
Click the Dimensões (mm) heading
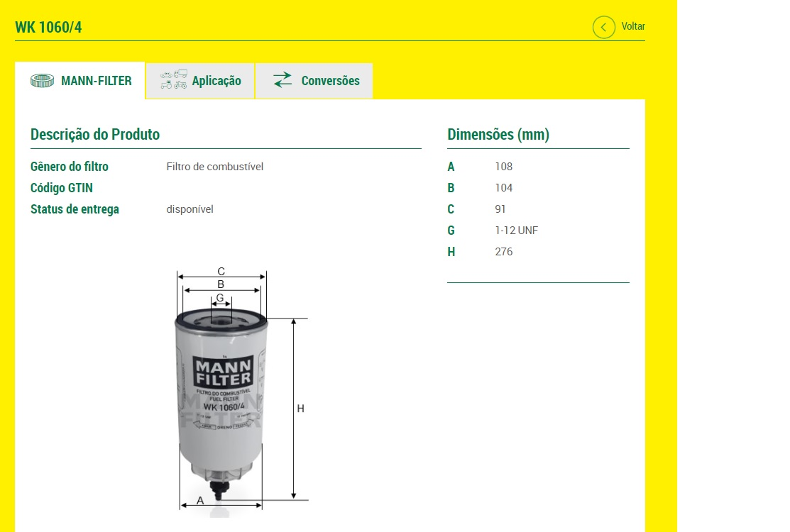(x=498, y=134)
